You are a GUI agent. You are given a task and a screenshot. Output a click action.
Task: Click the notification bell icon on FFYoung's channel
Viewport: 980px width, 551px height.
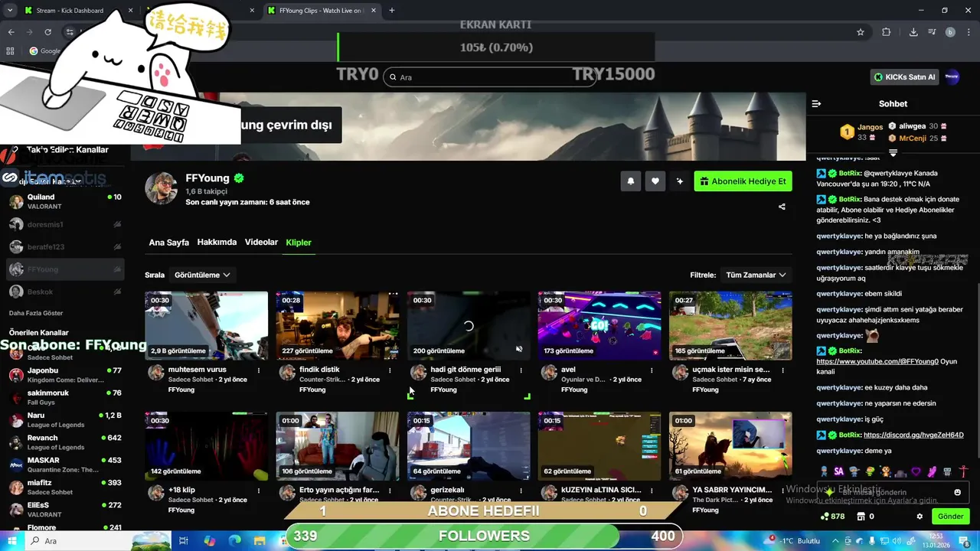click(631, 181)
